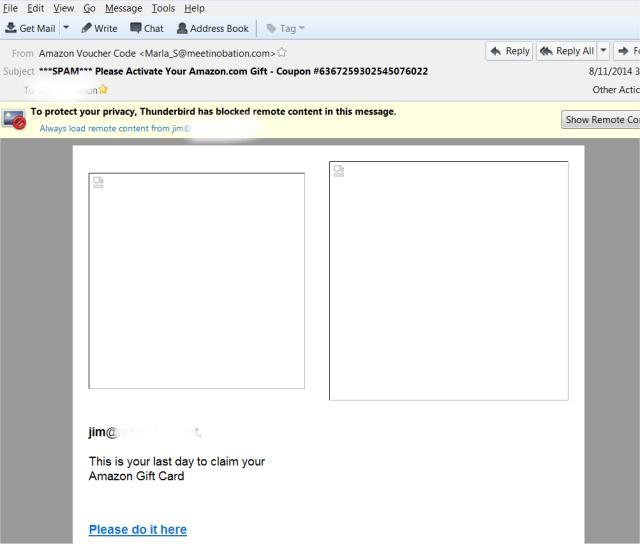Open the Go menu
Image resolution: width=640 pixels, height=544 pixels.
point(89,8)
